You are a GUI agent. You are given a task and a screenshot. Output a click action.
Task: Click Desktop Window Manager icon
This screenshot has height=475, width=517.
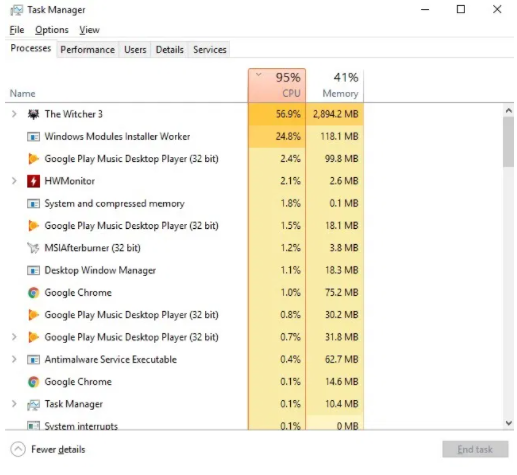[33, 270]
